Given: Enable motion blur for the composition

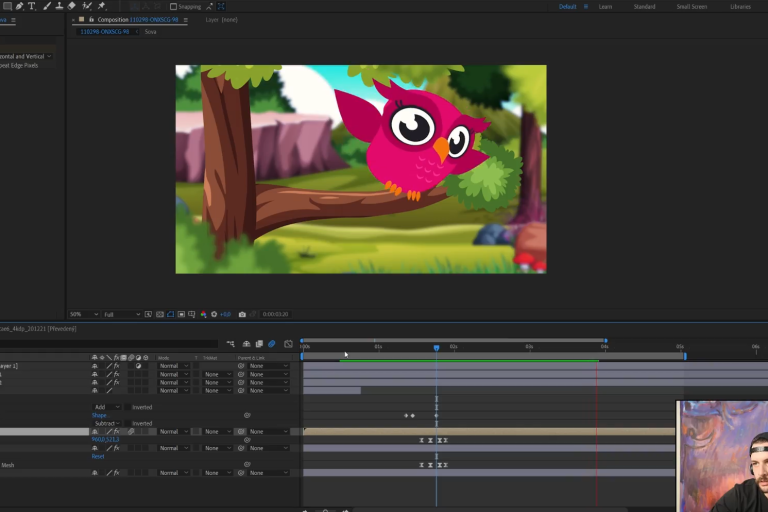Looking at the screenshot, I should coord(271,344).
